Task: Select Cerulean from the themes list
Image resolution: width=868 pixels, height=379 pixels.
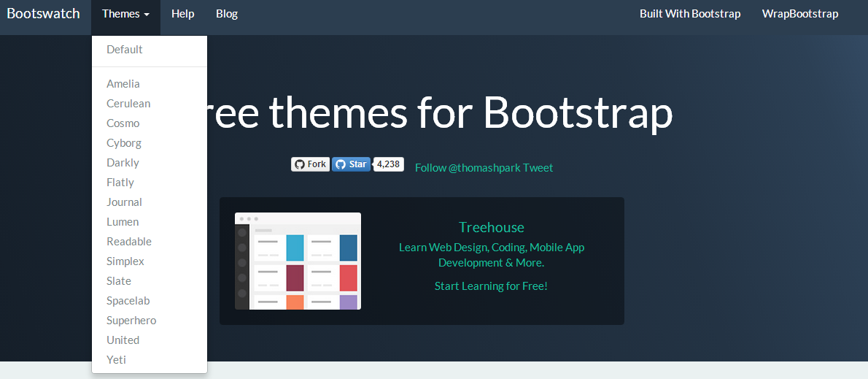Action: tap(128, 104)
